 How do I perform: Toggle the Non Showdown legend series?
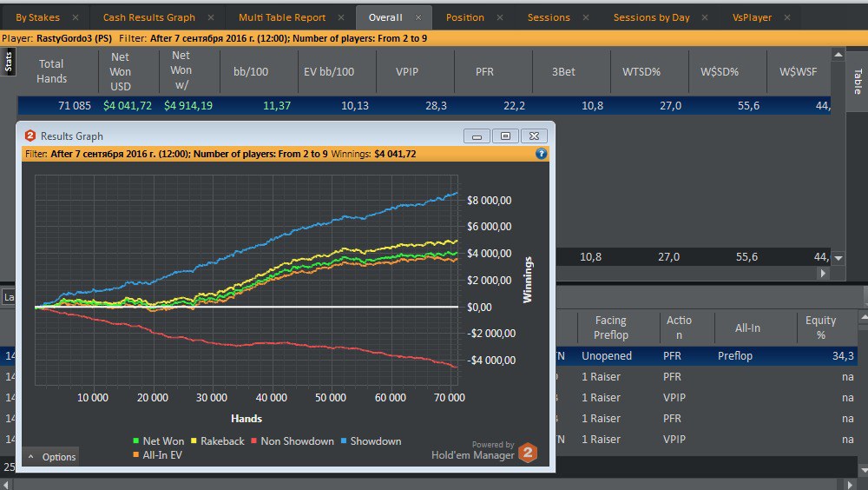tap(292, 441)
